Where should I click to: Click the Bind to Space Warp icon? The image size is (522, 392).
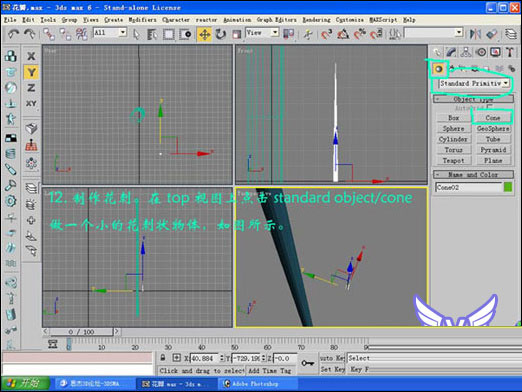tap(82, 34)
